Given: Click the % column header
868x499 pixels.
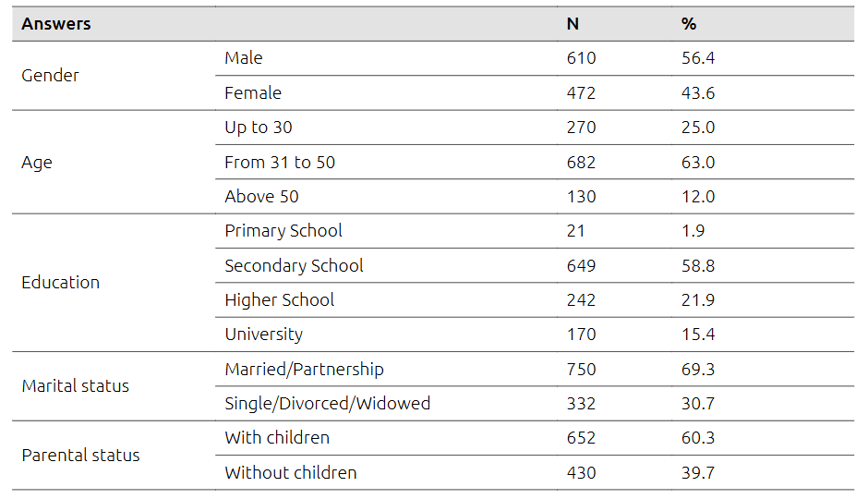Looking at the screenshot, I should (688, 24).
